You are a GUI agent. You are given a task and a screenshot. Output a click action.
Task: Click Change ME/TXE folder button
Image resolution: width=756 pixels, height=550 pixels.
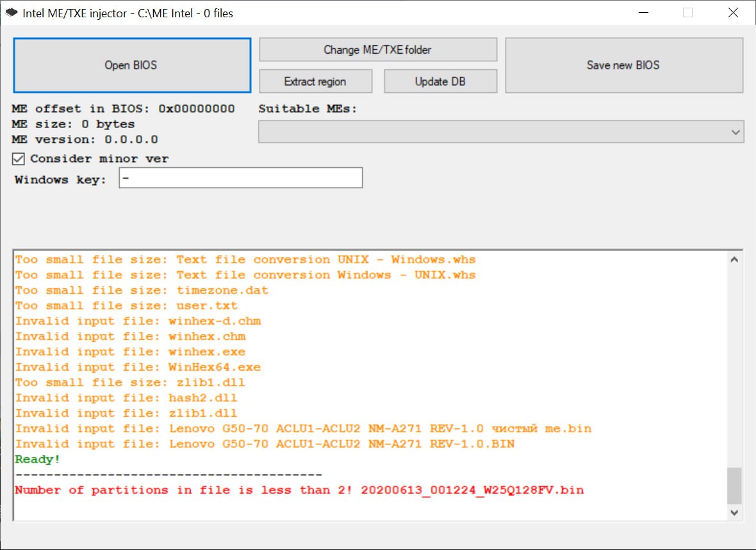click(x=378, y=50)
